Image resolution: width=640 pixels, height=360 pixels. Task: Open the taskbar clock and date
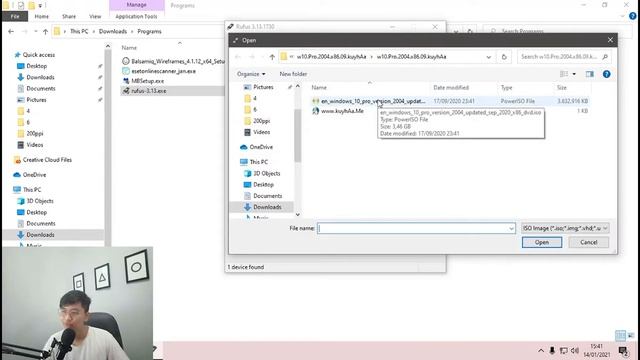click(x=597, y=351)
